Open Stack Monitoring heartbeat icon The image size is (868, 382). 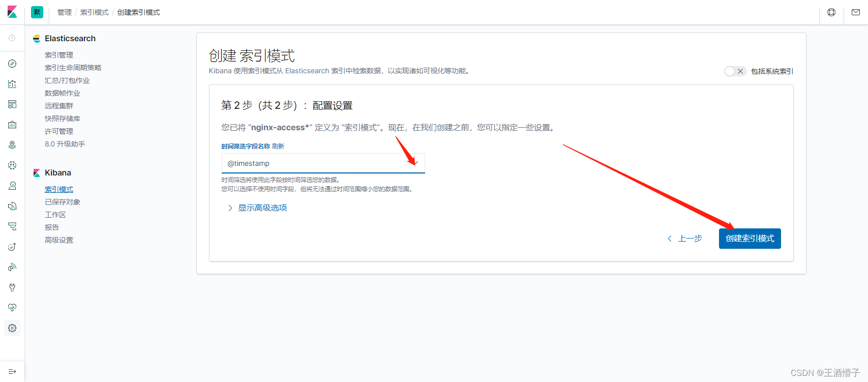tap(12, 308)
